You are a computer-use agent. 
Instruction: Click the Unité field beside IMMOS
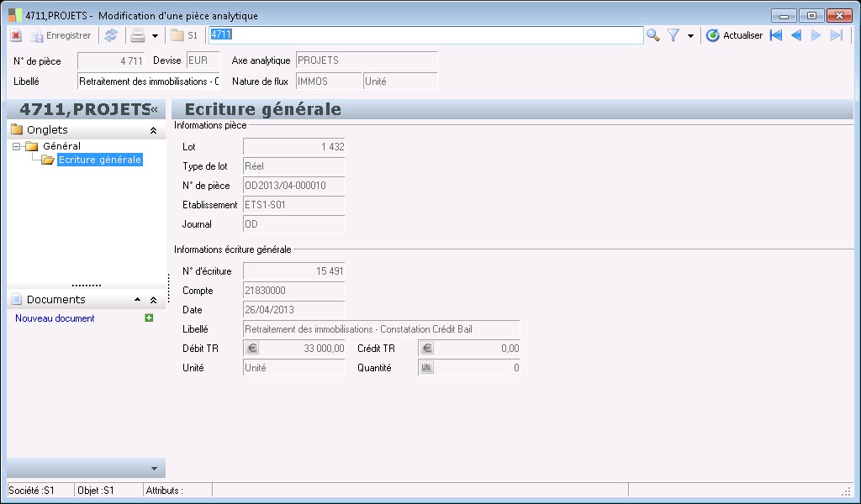point(400,81)
